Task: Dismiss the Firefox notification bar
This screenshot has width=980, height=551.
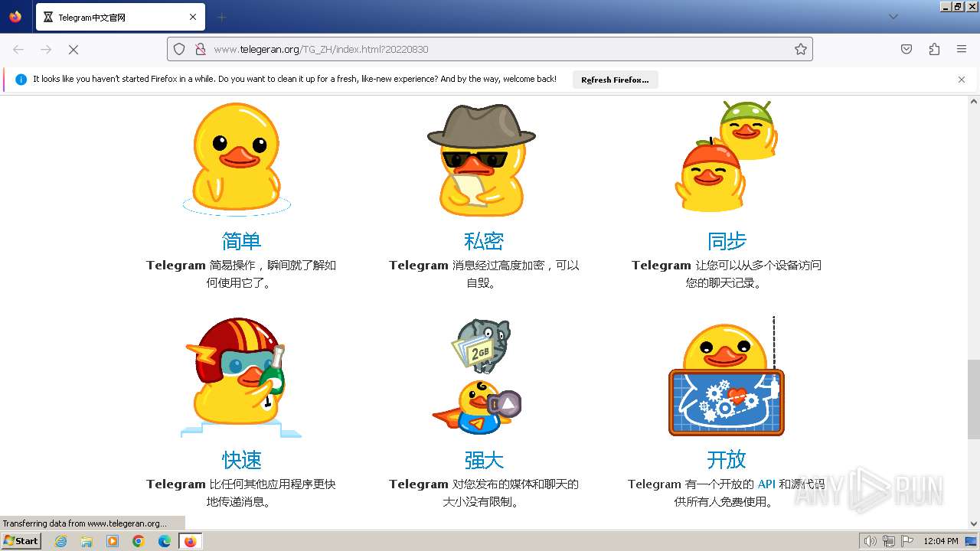Action: [962, 80]
